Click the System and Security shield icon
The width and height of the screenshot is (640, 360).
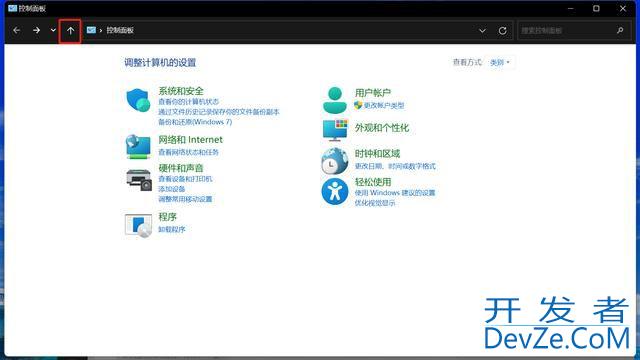[x=138, y=100]
